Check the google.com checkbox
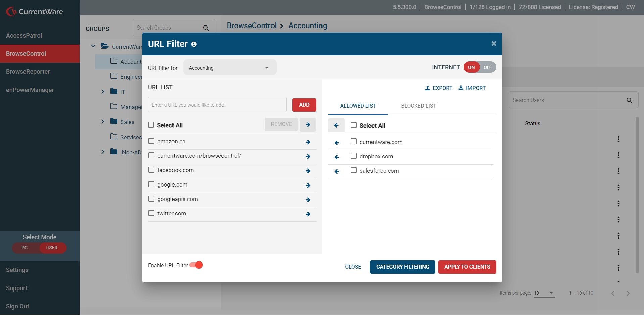The image size is (644, 315). pyautogui.click(x=151, y=185)
